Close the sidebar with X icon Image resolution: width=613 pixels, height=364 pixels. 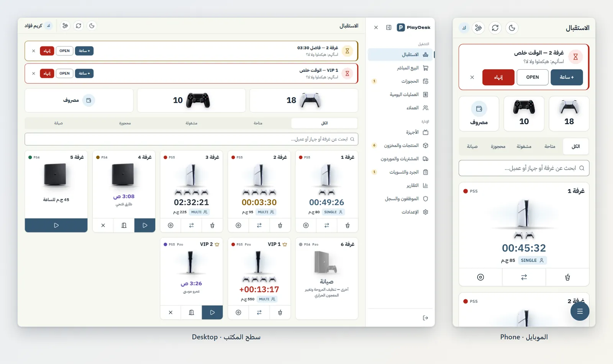pyautogui.click(x=376, y=28)
